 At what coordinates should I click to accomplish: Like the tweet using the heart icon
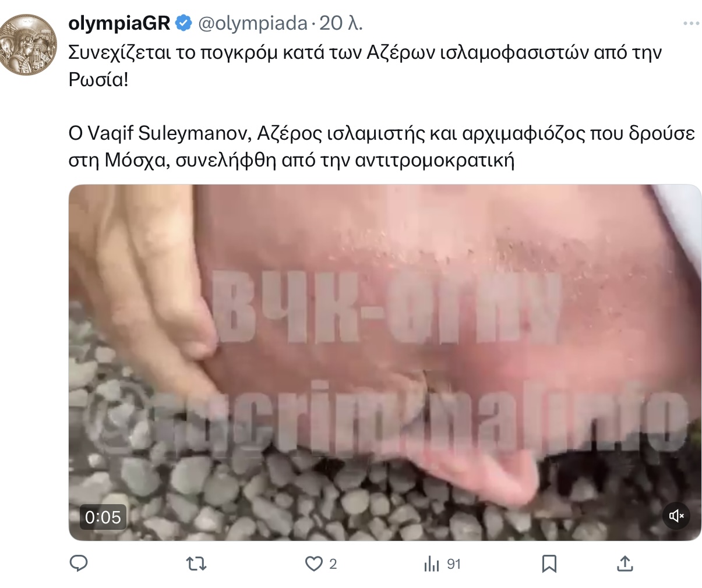click(314, 564)
